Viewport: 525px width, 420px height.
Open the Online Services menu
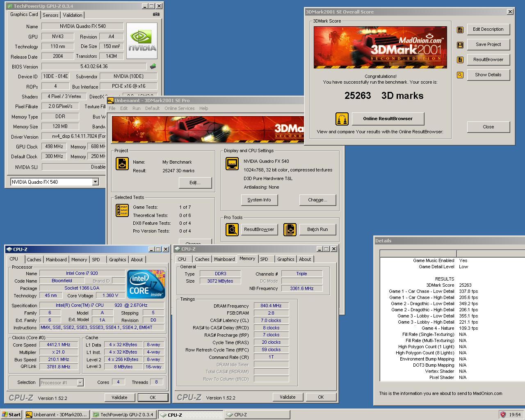[x=180, y=108]
